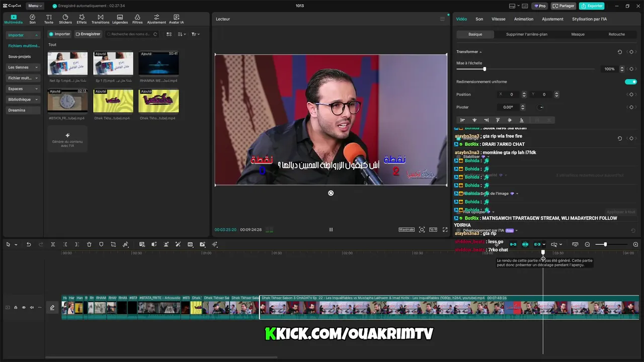This screenshot has width=644, height=362.
Task: Align clip left with alignment icon
Action: [x=462, y=120]
